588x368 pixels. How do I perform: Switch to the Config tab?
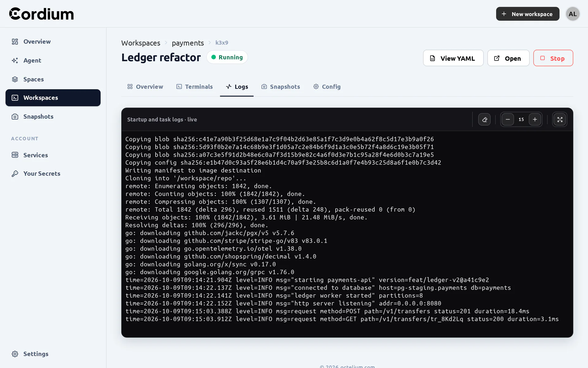327,87
